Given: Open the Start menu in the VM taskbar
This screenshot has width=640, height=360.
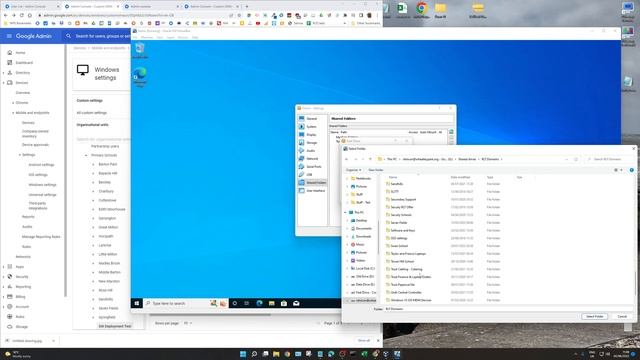Looking at the screenshot, I should point(137,303).
